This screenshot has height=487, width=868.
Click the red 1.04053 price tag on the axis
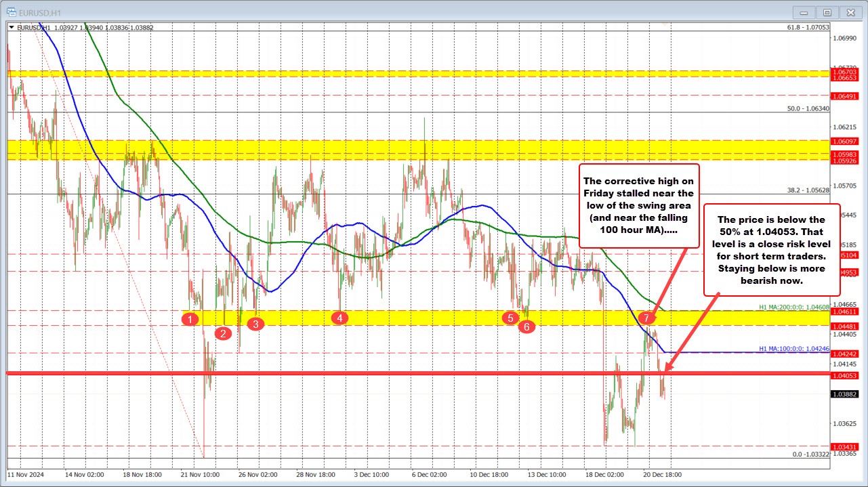tap(844, 375)
